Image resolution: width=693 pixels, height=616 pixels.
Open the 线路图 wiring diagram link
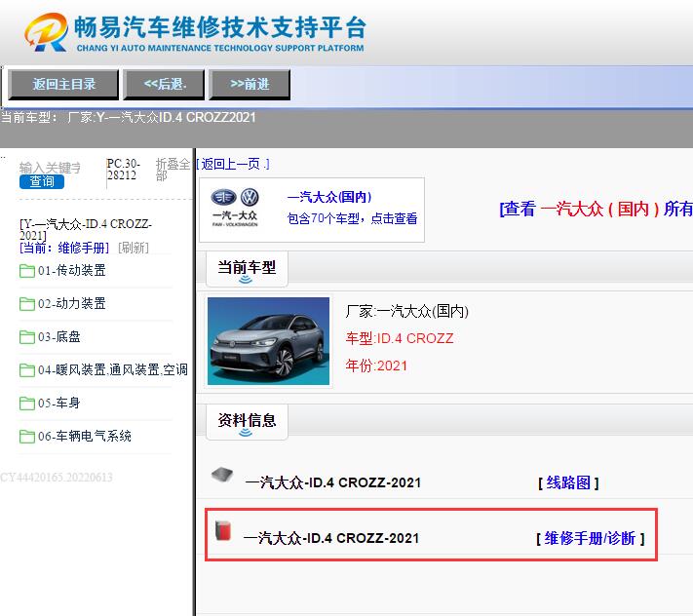[568, 482]
